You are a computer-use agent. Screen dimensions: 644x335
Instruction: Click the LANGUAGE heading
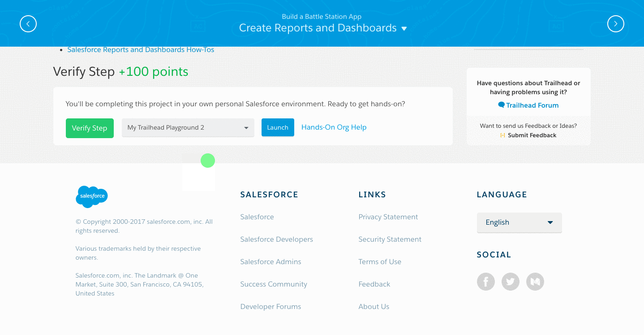(502, 195)
